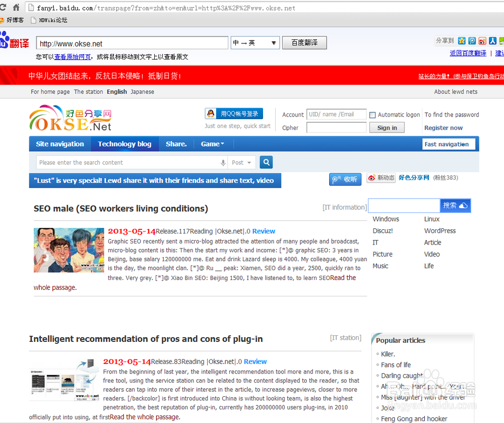Open the Post search type dropdown
This screenshot has height=423, width=504.
[x=241, y=162]
